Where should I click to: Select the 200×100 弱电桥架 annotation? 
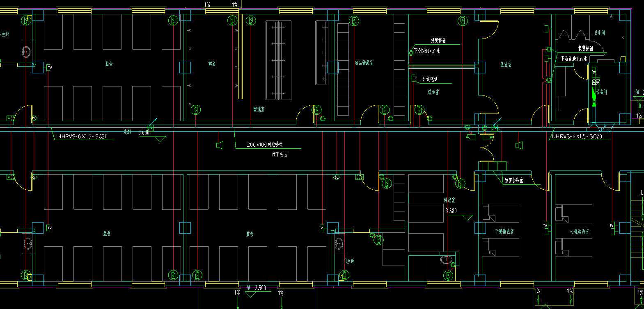tap(265, 145)
